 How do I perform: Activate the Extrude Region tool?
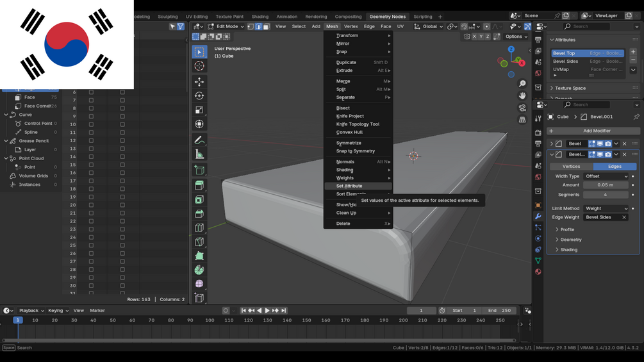tap(199, 186)
